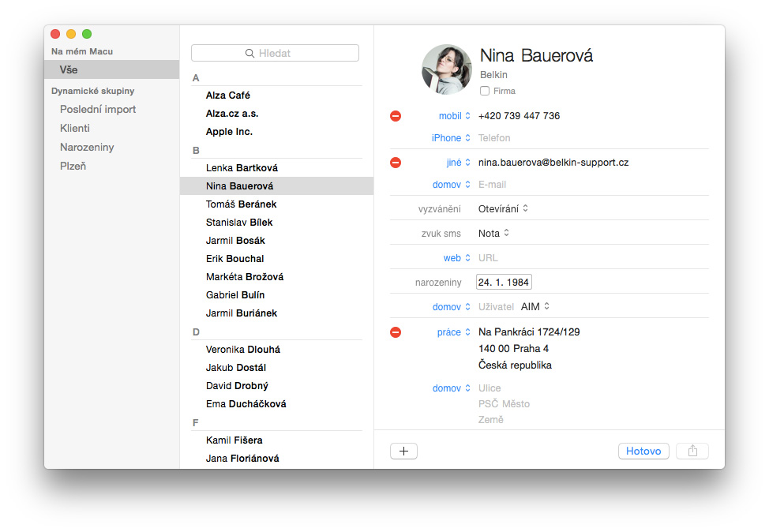Image resolution: width=769 pixels, height=532 pixels.
Task: Remove the mobil phone number entry
Action: 396,116
